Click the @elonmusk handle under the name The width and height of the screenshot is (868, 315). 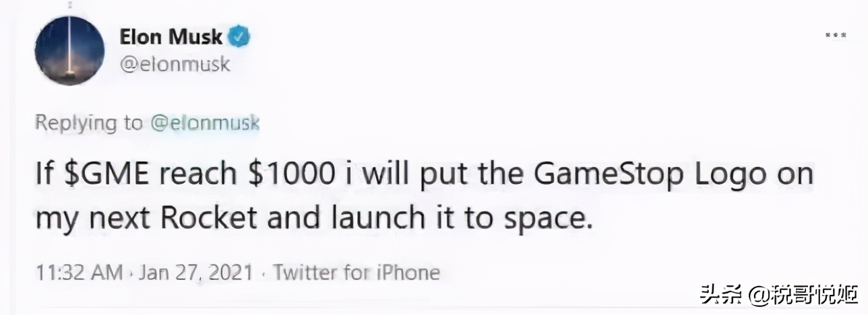pyautogui.click(x=175, y=65)
